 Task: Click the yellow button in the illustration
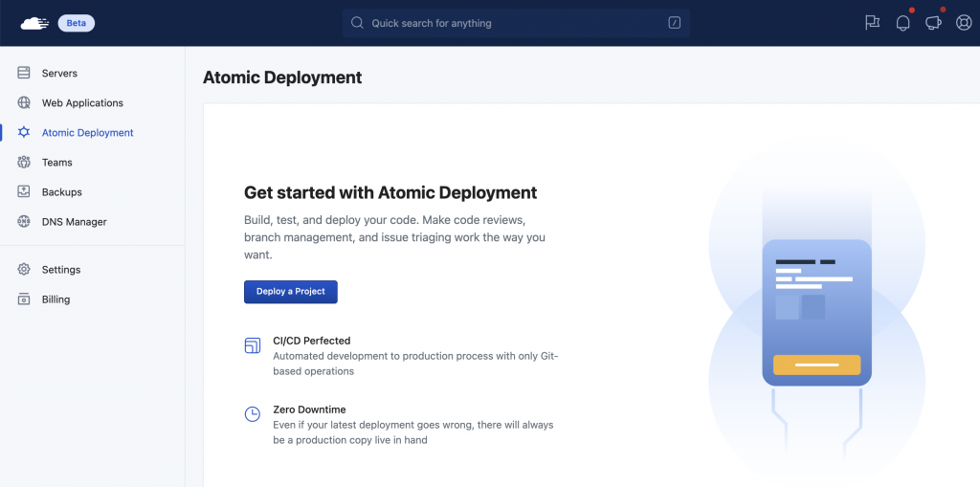(x=817, y=365)
